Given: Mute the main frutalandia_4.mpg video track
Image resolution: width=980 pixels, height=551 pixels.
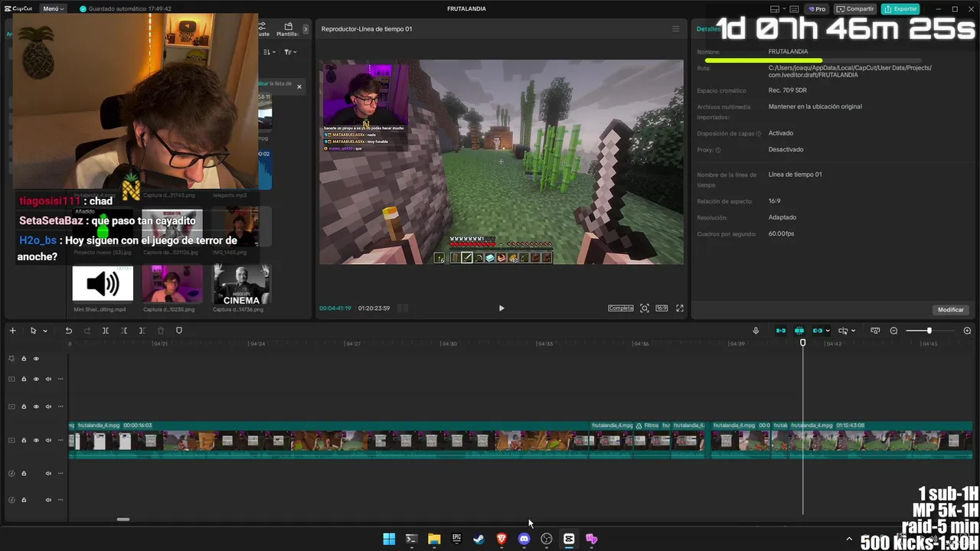Looking at the screenshot, I should (x=48, y=441).
